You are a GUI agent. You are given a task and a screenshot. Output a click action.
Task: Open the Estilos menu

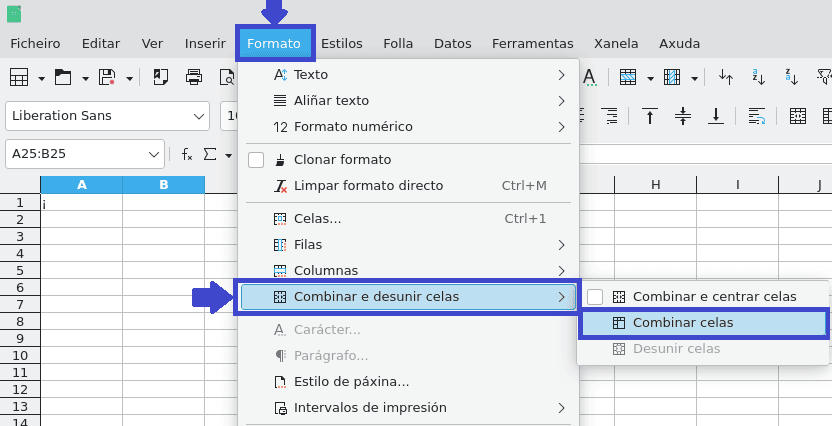[342, 44]
